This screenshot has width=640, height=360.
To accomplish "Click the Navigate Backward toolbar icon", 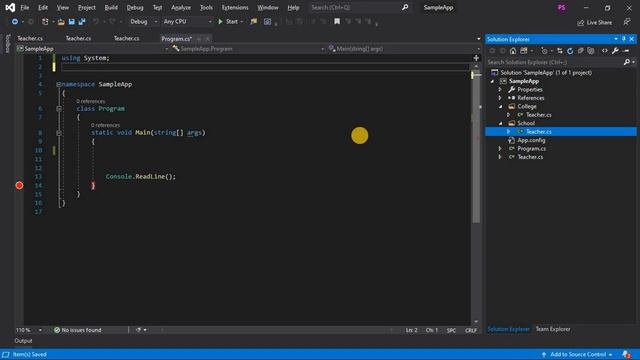I will (x=15, y=22).
